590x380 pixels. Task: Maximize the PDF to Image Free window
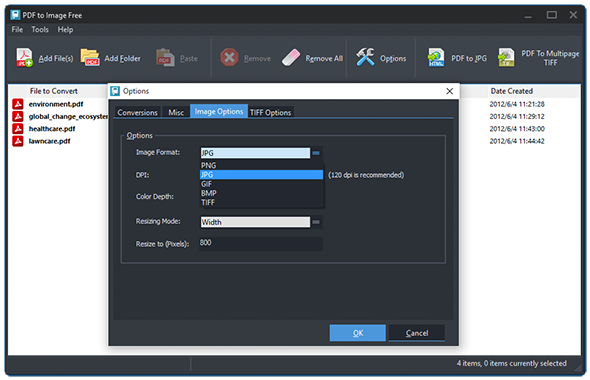click(552, 15)
